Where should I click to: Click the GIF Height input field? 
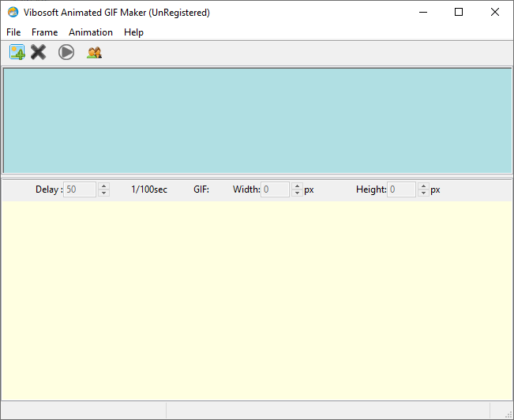pos(401,189)
